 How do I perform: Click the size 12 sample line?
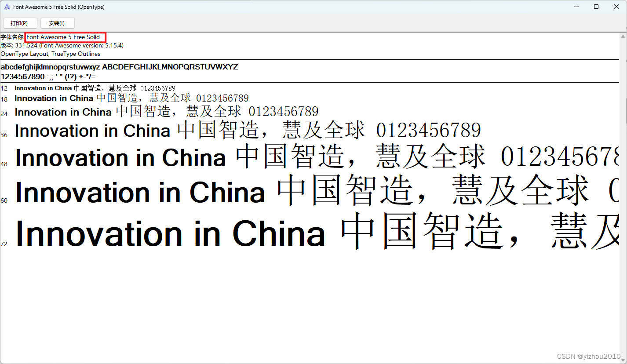[95, 88]
